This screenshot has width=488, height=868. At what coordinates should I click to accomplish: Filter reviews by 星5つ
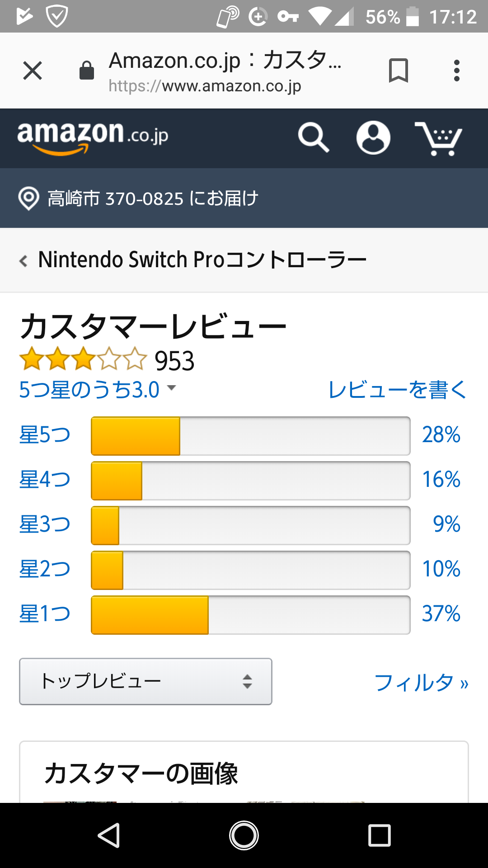(45, 435)
